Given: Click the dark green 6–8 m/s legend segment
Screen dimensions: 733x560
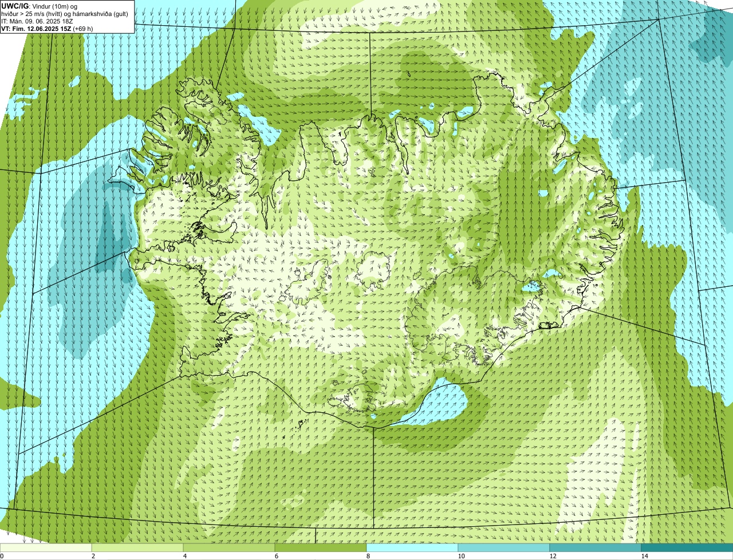Looking at the screenshot, I should (x=321, y=547).
